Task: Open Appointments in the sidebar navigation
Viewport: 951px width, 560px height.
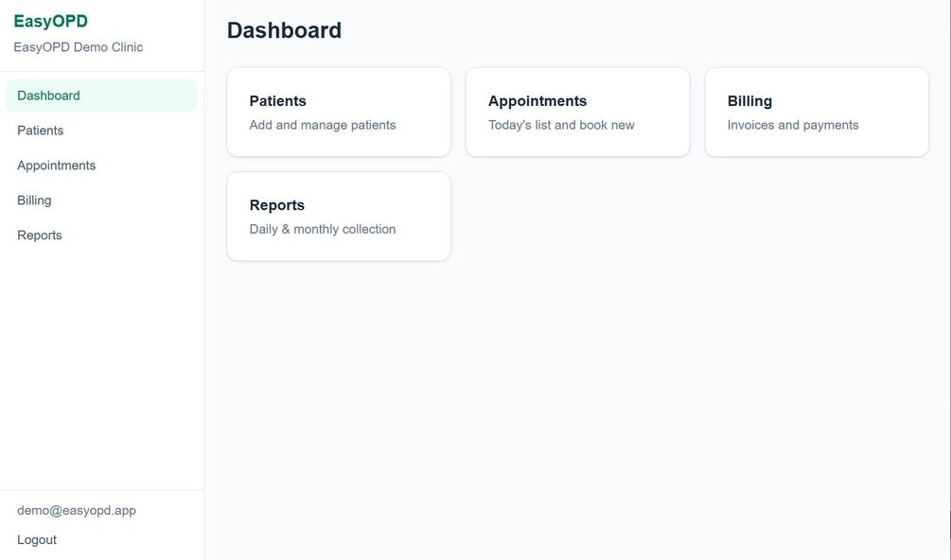Action: point(56,166)
